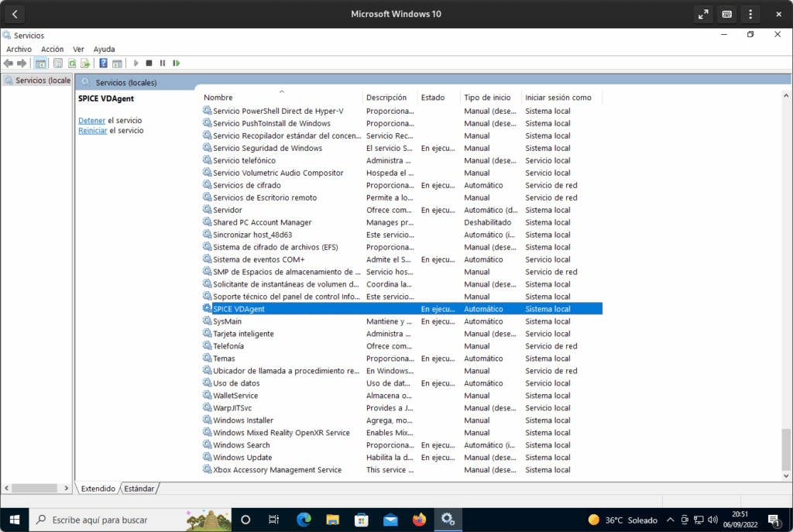The height and width of the screenshot is (532, 793).
Task: Select the Servicios (locales) node in left pane
Action: click(x=36, y=80)
